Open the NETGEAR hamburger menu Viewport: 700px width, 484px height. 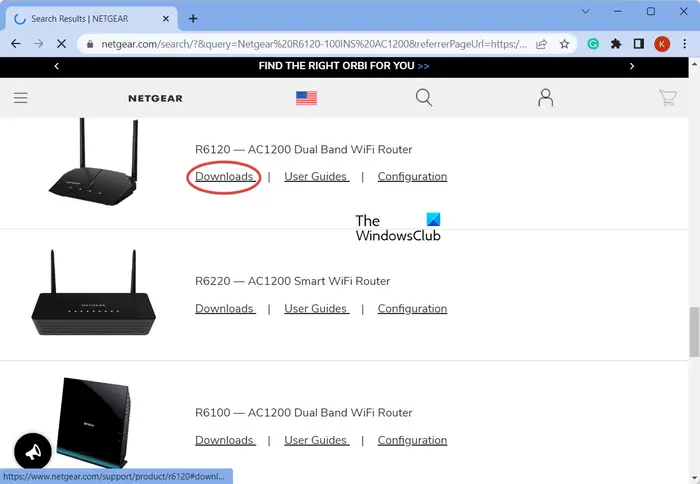coord(21,98)
